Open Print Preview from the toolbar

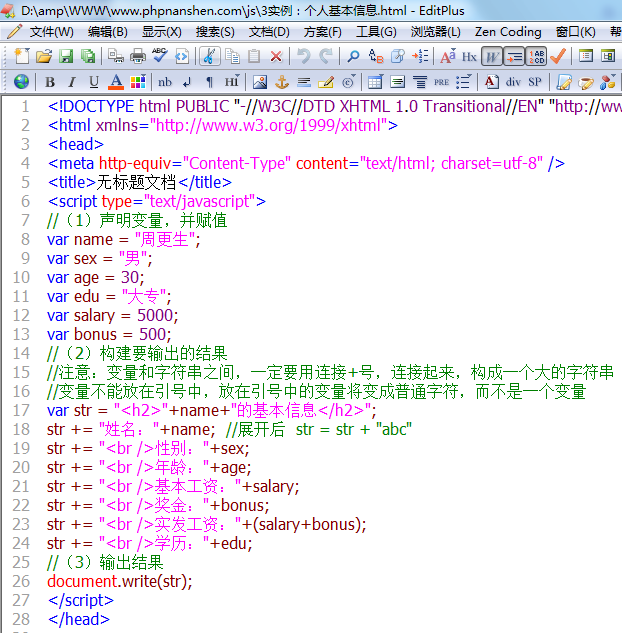[116, 56]
